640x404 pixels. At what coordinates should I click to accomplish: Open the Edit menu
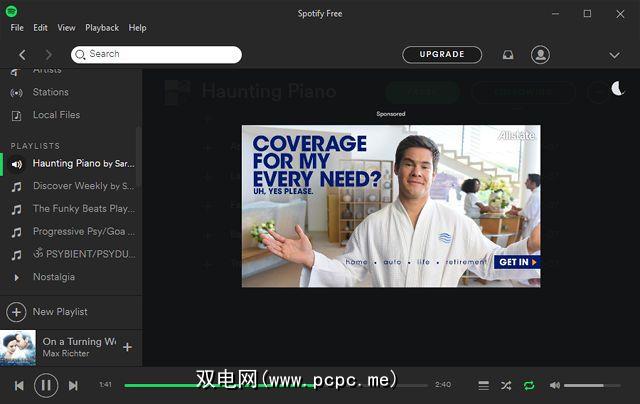(x=40, y=28)
